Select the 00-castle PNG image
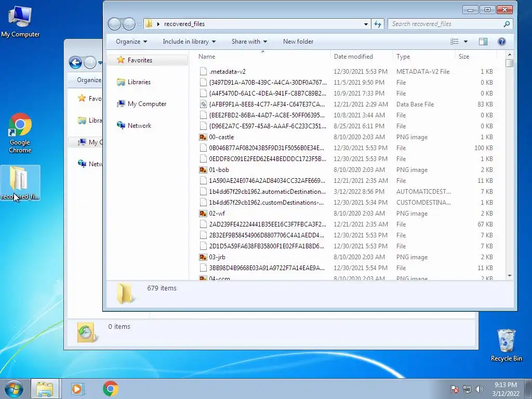The width and height of the screenshot is (532, 399). 346,137
